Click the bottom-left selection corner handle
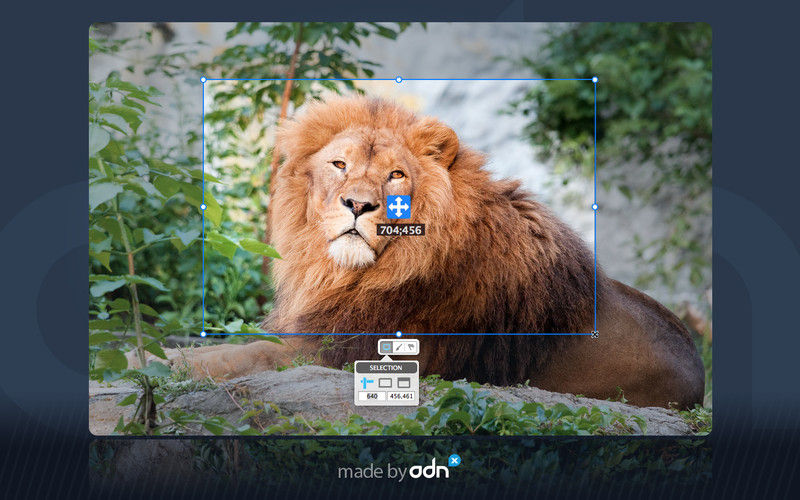This screenshot has height=500, width=800. [204, 334]
